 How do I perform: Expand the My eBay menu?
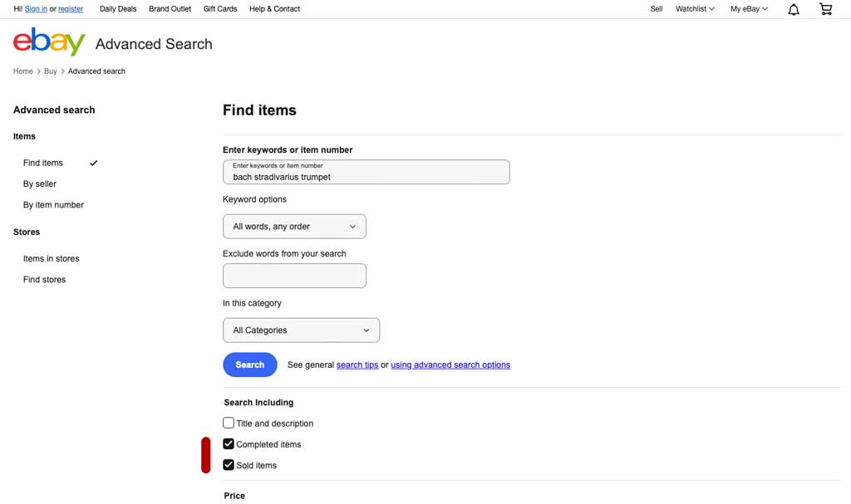tap(748, 9)
